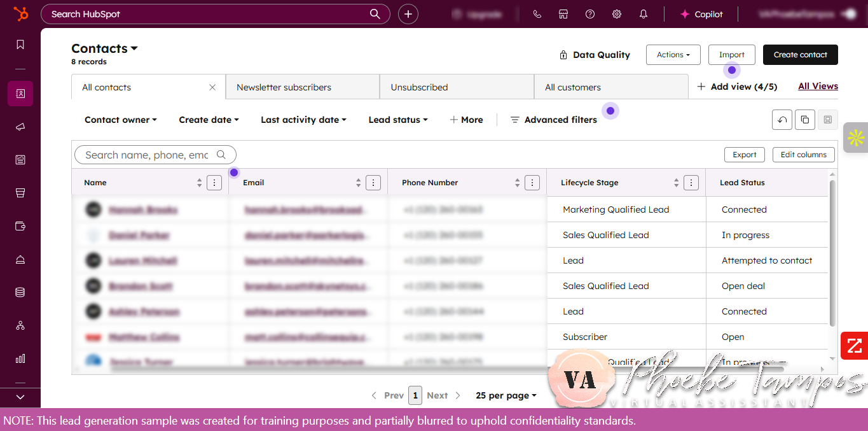This screenshot has width=868, height=431.
Task: Open the Contact owner filter dropdown
Action: [120, 120]
